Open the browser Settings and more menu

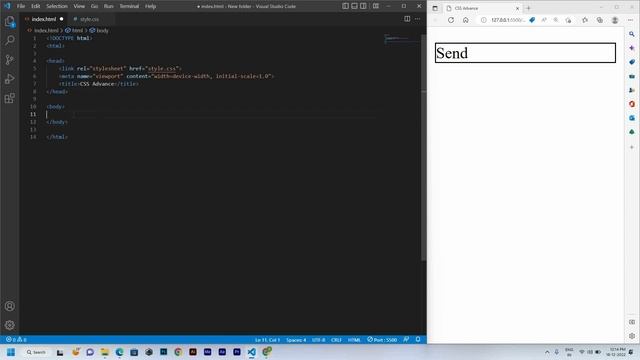click(630, 20)
